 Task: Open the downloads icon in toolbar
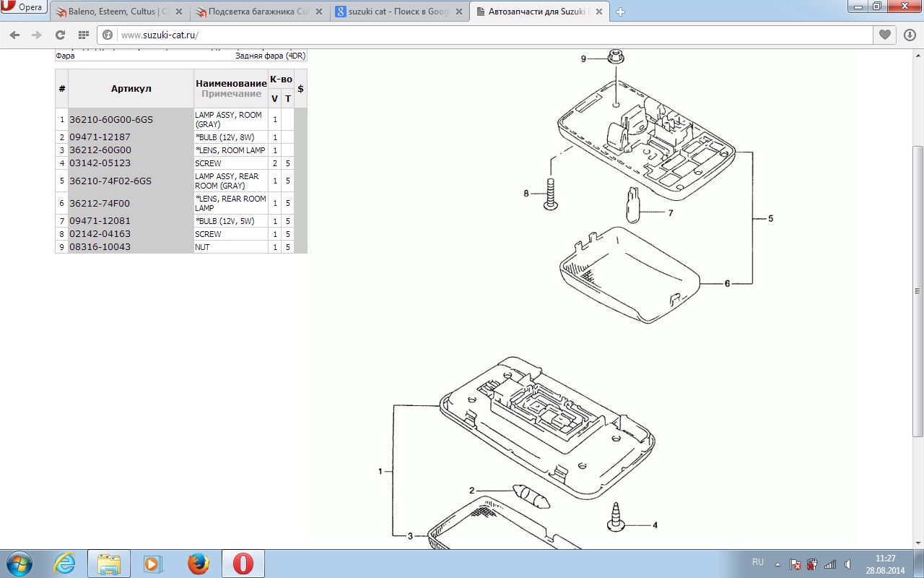(910, 35)
